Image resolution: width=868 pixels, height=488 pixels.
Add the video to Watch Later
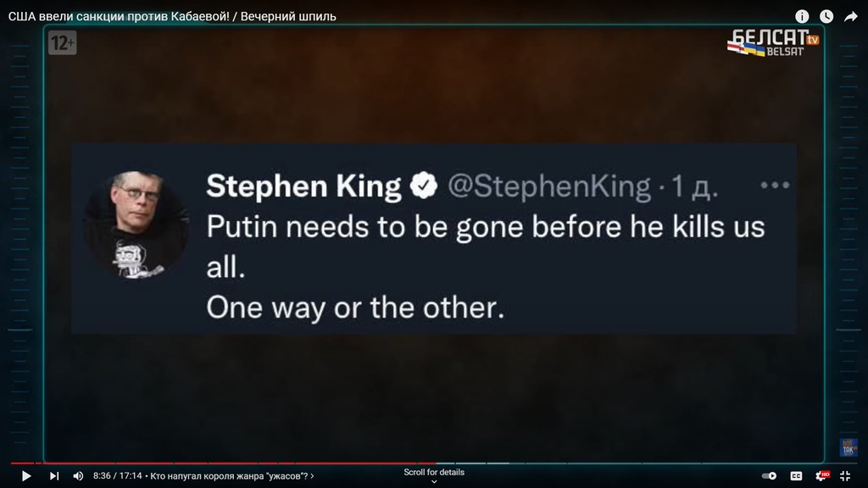tap(826, 17)
